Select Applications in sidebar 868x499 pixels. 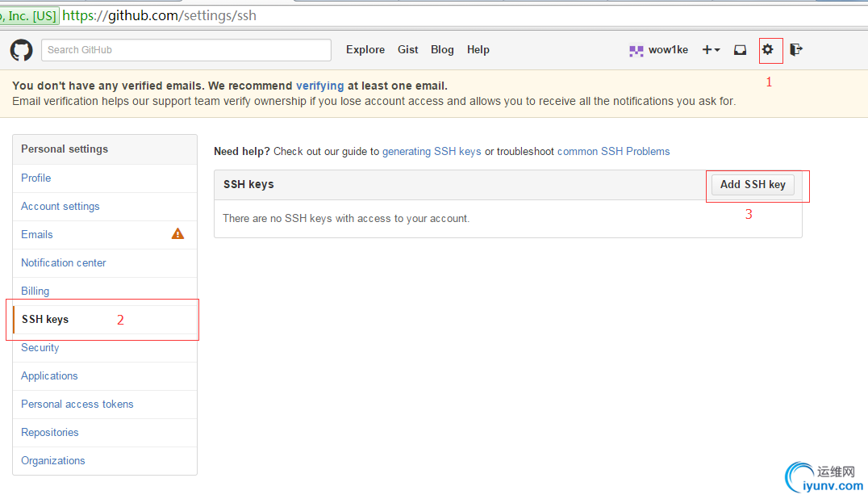[105, 375]
